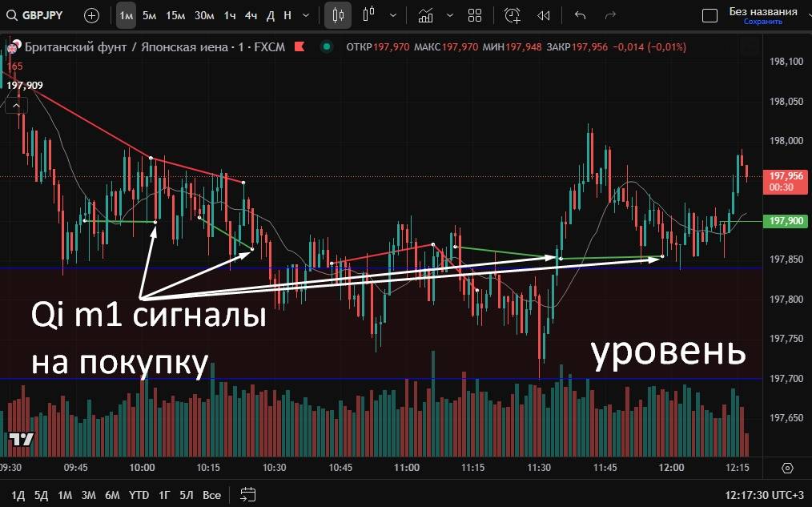Viewport: 812px width, 507px height.
Task: Click the Сохранить link
Action: point(763,22)
